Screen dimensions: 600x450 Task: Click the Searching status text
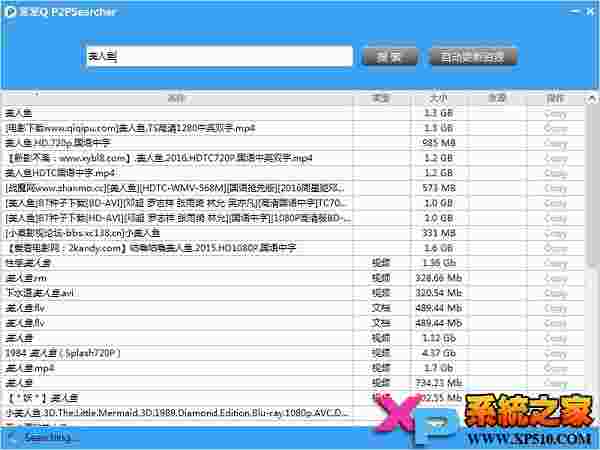[x=48, y=437]
